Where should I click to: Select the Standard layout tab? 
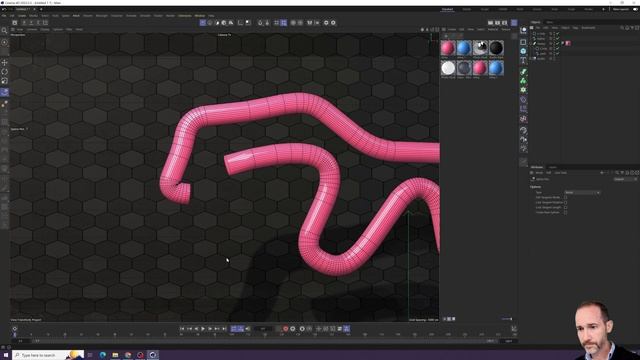(447, 9)
